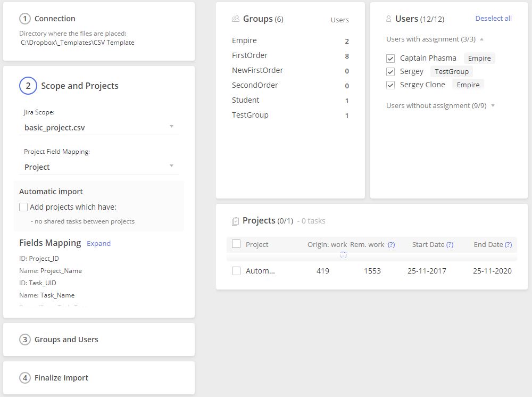Image resolution: width=532 pixels, height=397 pixels.
Task: Open the Finalize Import step
Action: (x=61, y=378)
